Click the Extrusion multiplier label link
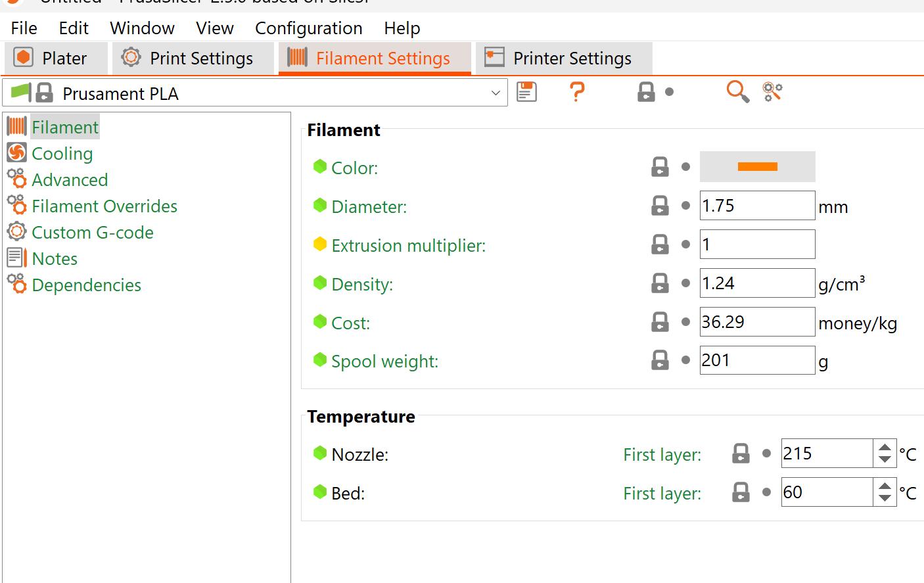924x583 pixels. [x=408, y=246]
